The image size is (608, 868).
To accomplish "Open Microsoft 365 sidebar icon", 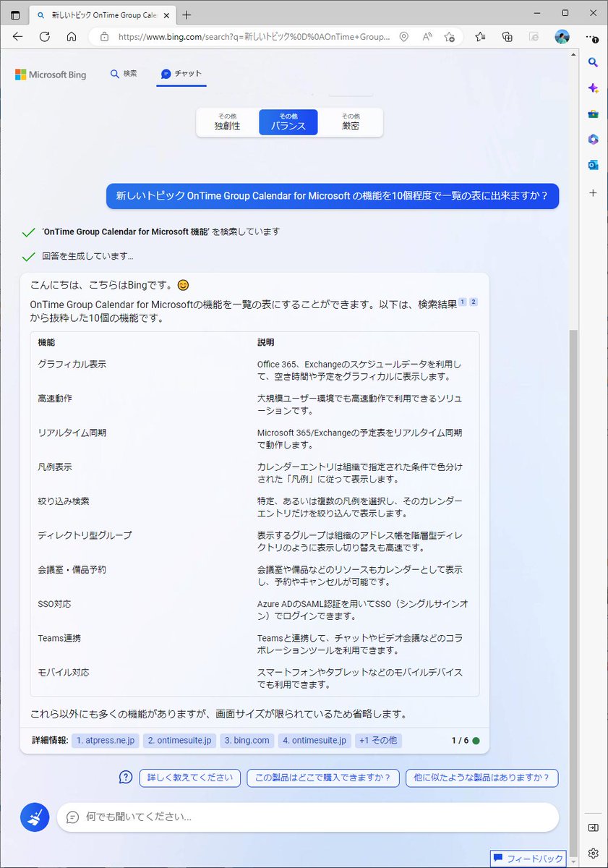I will 593,139.
